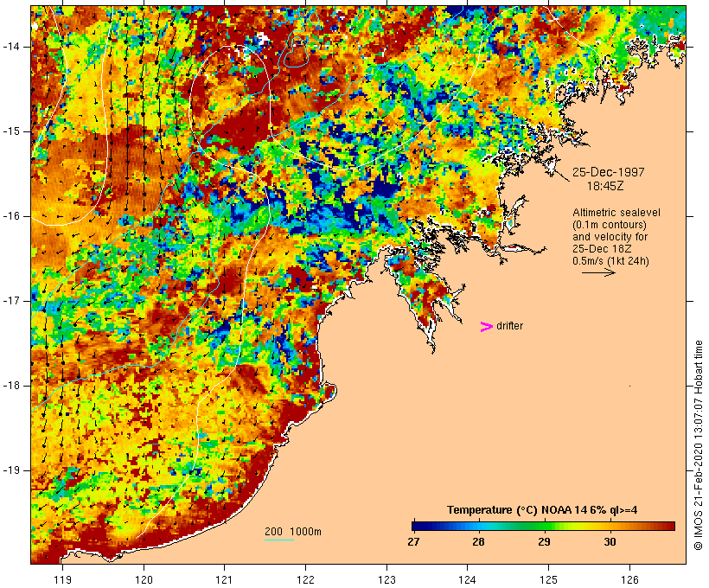Click the magenta drifter marker symbol

pyautogui.click(x=487, y=327)
